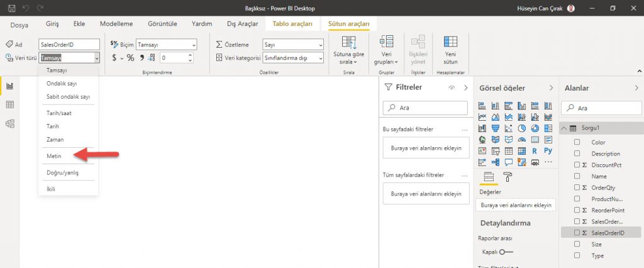
Task: Open the Özetleme summarization dropdown
Action: coord(293,45)
